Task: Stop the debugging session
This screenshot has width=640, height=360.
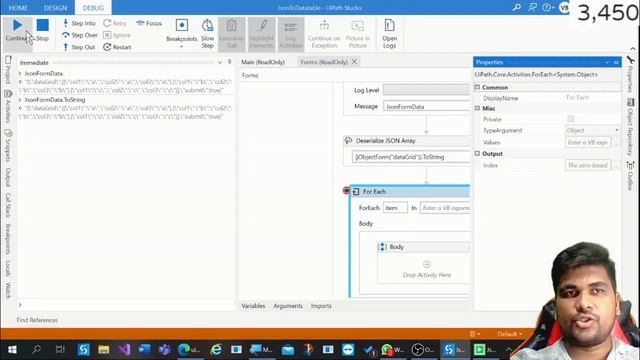Action: click(42, 31)
